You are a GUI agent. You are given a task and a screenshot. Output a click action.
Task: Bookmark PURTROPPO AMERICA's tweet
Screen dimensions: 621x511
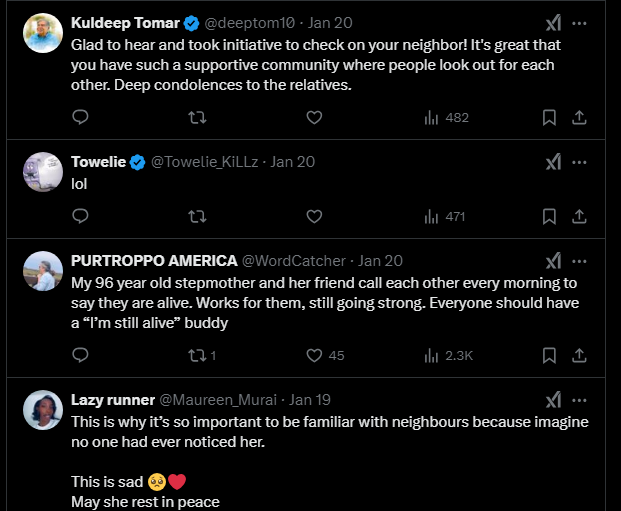click(x=549, y=354)
